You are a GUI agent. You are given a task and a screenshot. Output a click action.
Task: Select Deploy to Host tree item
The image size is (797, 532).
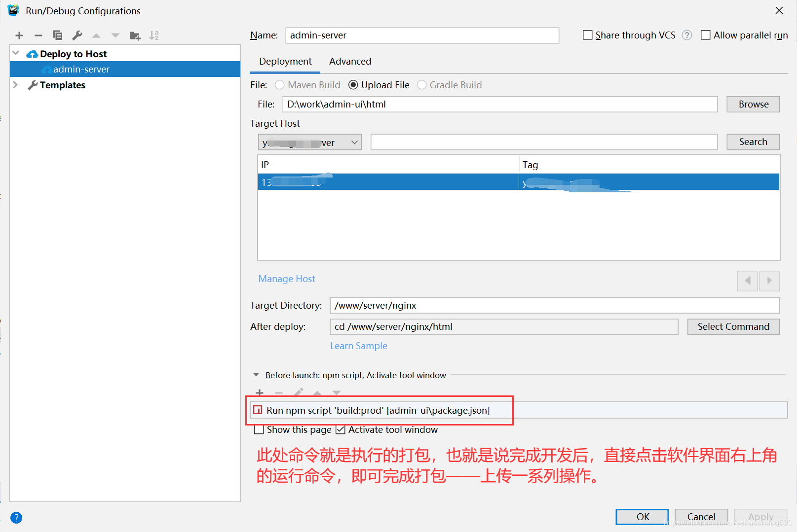[x=73, y=54]
